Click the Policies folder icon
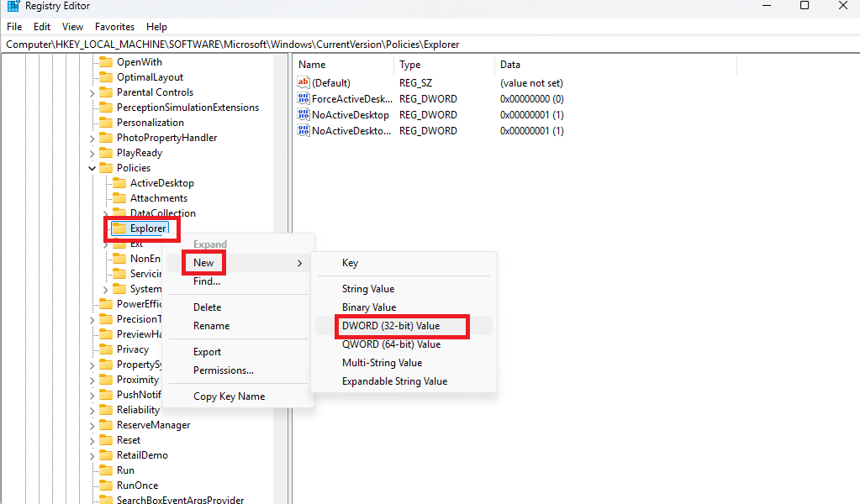This screenshot has width=860, height=504. [106, 168]
